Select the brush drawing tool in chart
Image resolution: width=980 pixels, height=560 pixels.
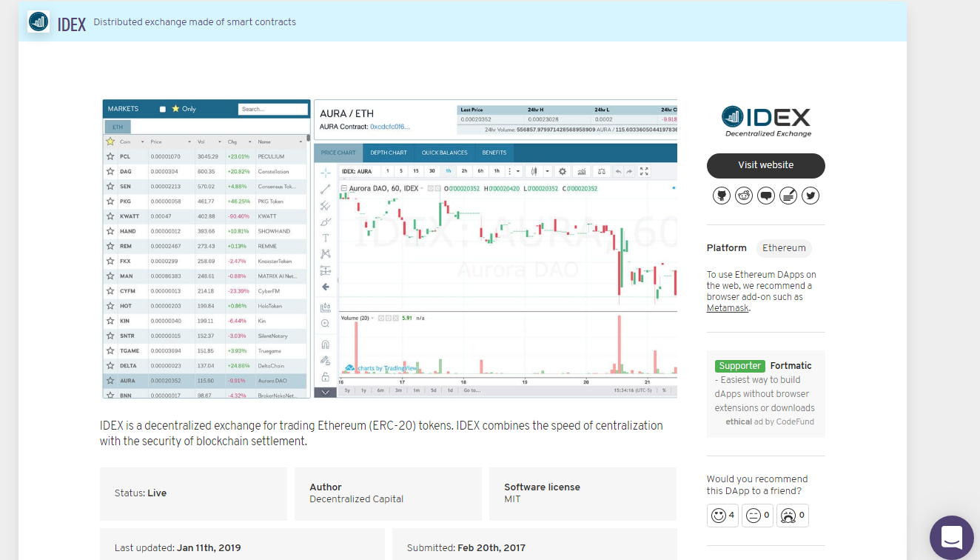pyautogui.click(x=325, y=221)
